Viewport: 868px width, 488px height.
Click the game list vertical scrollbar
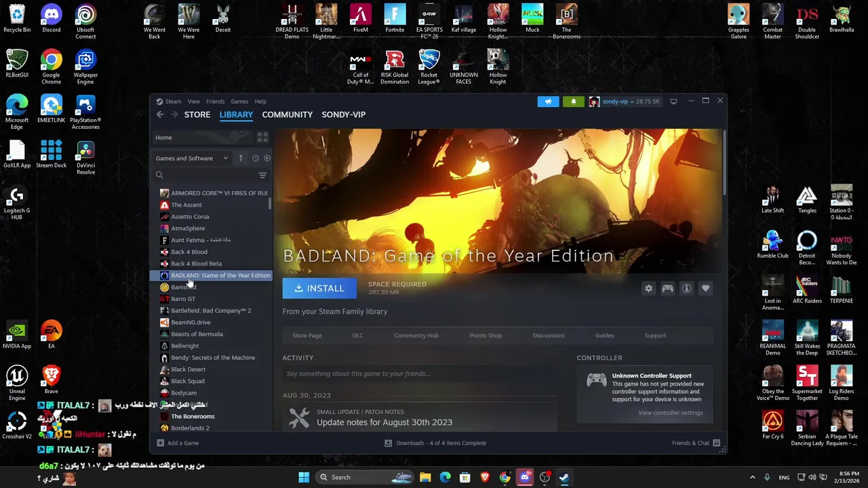[271, 203]
